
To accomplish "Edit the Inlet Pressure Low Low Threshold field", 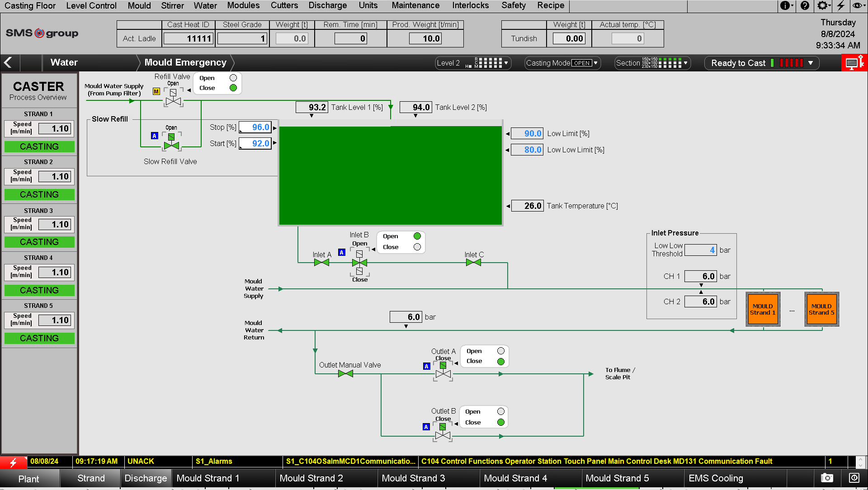I will click(701, 250).
